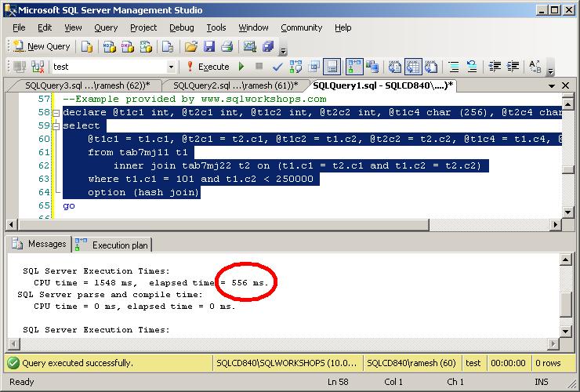
Task: Click the greyed-out Connect icon
Action: pyautogui.click(x=20, y=67)
